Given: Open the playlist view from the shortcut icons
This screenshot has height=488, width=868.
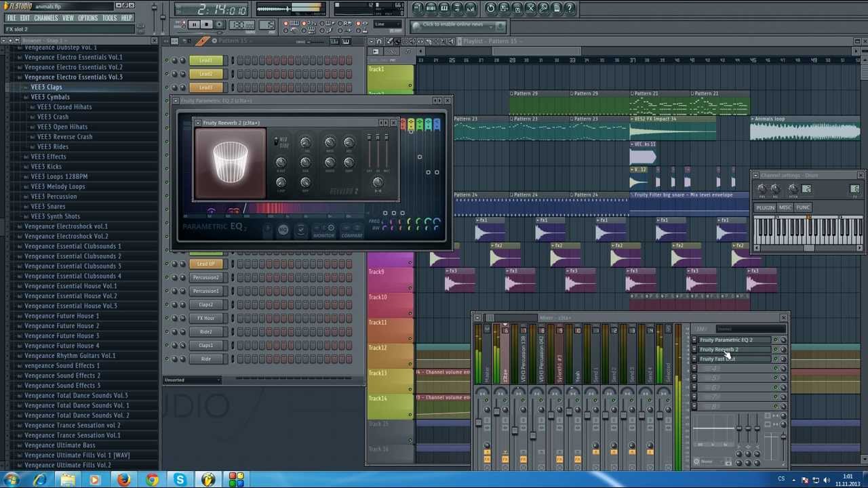Looking at the screenshot, I should 418,8.
